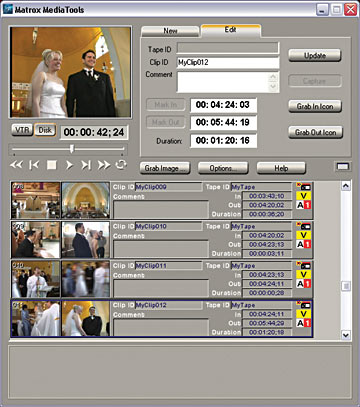
Task: Toggle the video V icon for MyClip010
Action: tap(303, 235)
